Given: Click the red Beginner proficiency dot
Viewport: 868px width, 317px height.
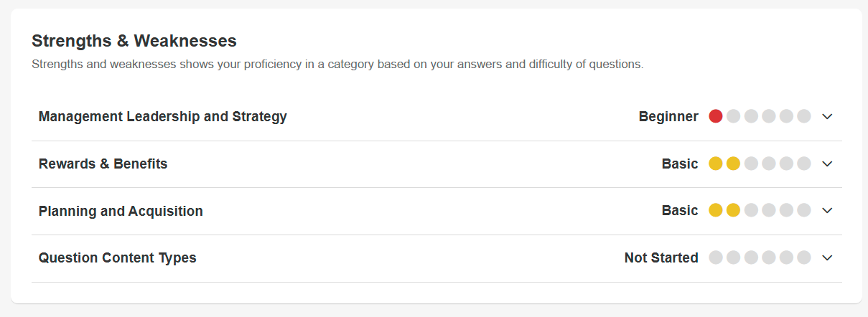Looking at the screenshot, I should coord(716,116).
